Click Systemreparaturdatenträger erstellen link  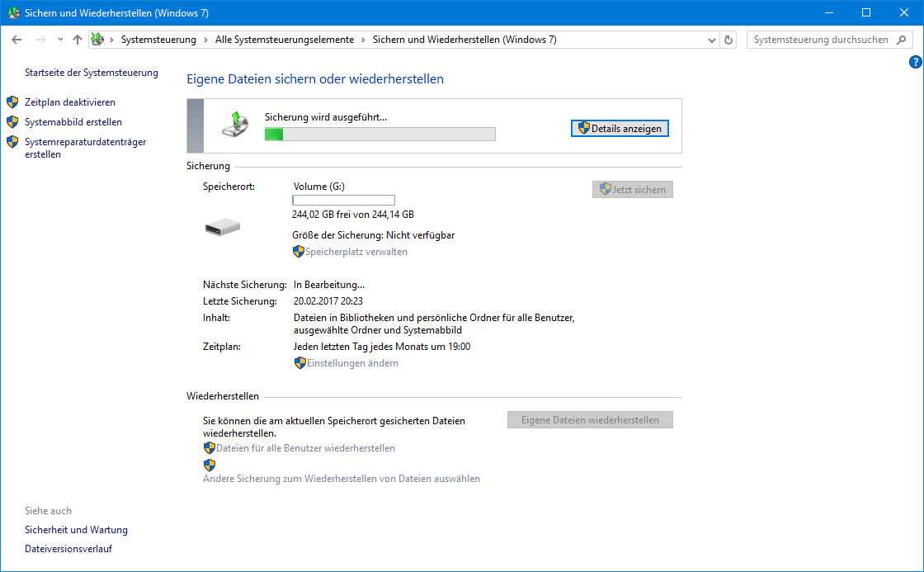click(86, 148)
